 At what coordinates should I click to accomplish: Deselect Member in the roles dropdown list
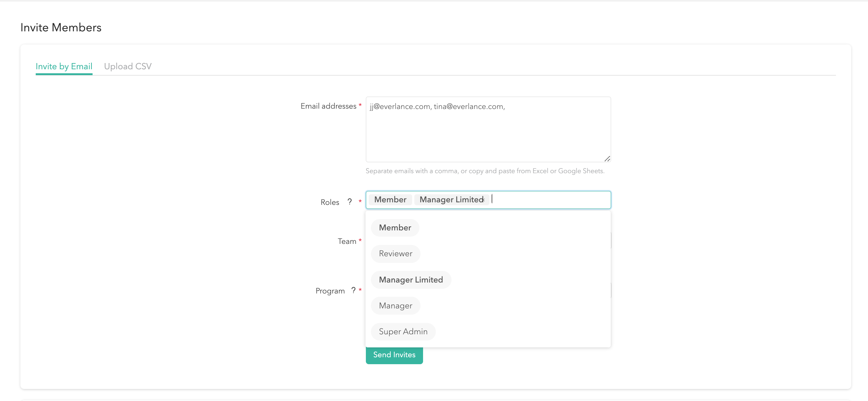pos(395,228)
